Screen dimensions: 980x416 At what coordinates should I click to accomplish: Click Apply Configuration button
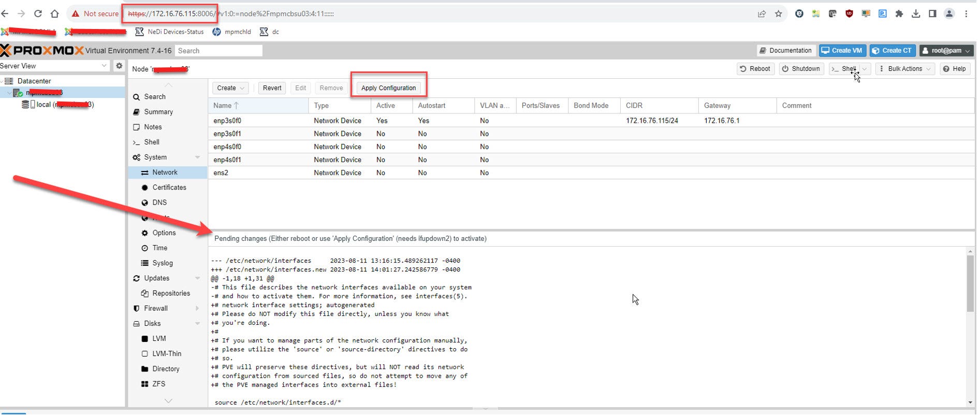(388, 88)
